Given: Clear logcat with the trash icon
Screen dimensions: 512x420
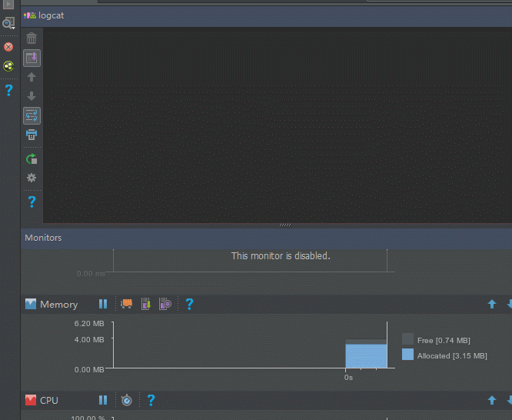Looking at the screenshot, I should [x=32, y=38].
